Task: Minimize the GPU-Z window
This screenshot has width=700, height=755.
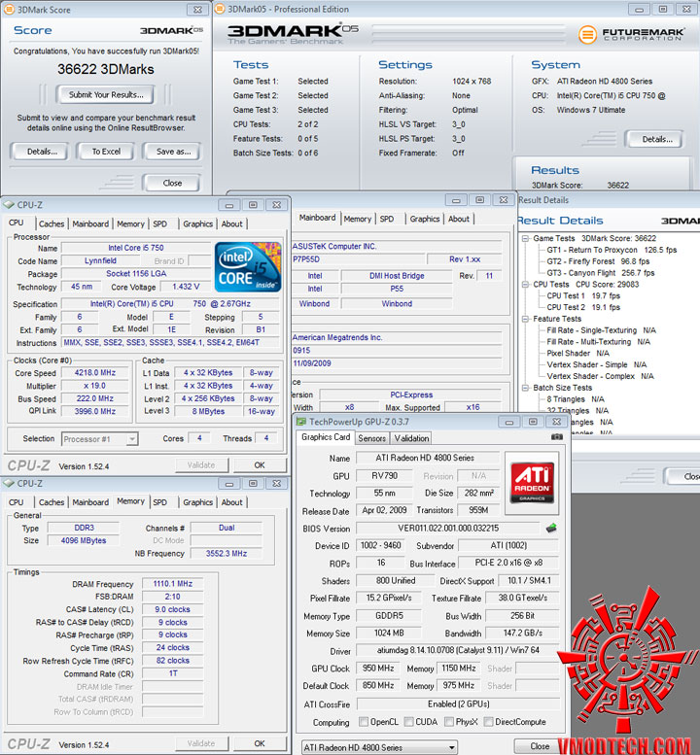Action: (509, 423)
